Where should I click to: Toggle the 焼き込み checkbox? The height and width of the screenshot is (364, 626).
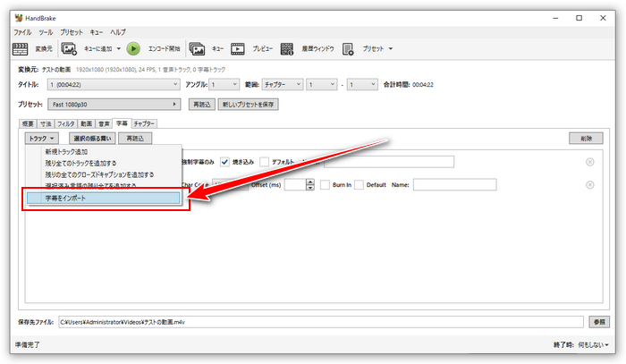pyautogui.click(x=226, y=161)
